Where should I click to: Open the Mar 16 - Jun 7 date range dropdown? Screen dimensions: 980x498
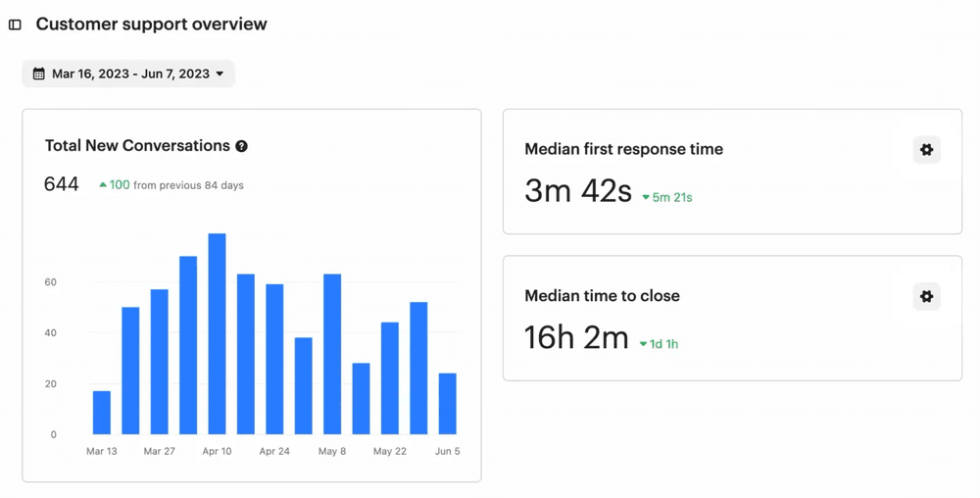coord(129,74)
